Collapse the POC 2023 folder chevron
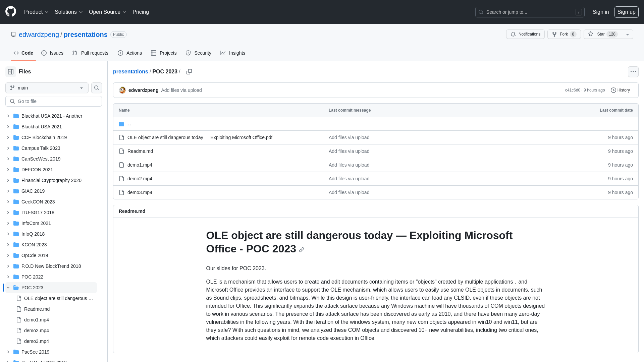Viewport: 644px width, 362px height. (x=8, y=288)
